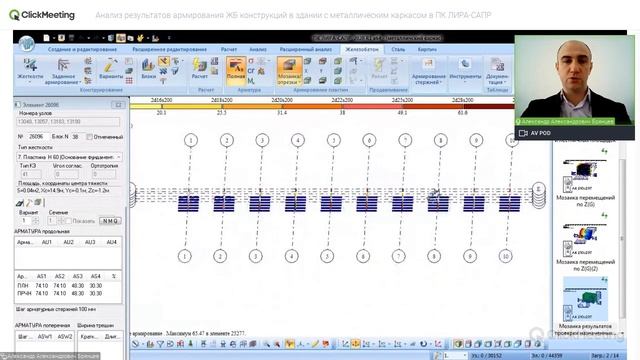This screenshot has height=360, width=640.
Task: Click the N M Q button
Action: 110,221
